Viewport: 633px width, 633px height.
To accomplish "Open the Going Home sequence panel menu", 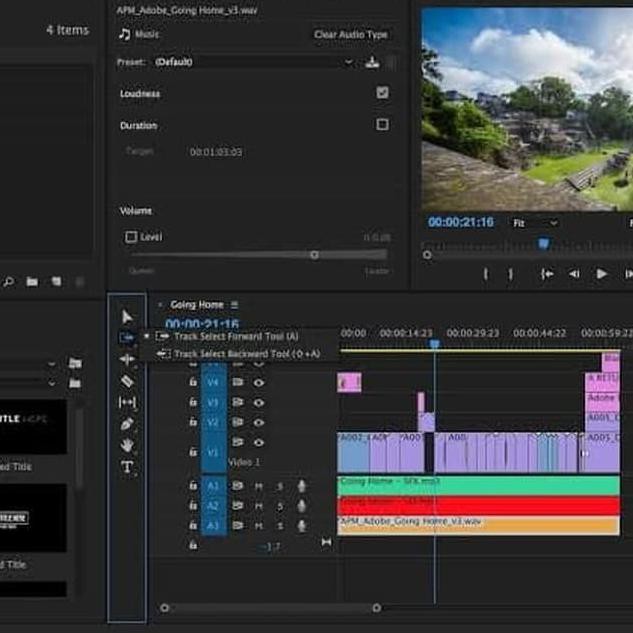I will 235,305.
